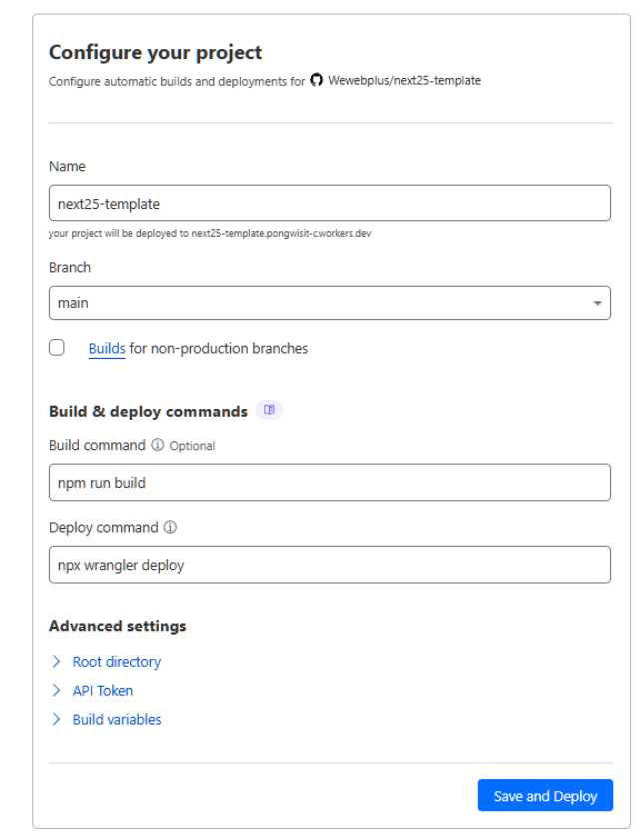Select the Deploy command field with npx wrangler deploy

(x=329, y=564)
